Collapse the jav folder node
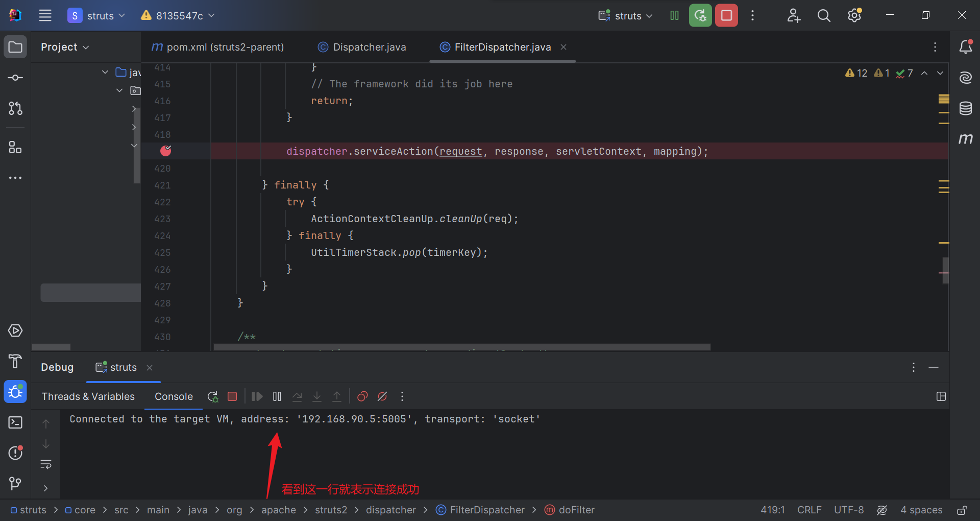Image resolution: width=980 pixels, height=521 pixels. coord(105,72)
